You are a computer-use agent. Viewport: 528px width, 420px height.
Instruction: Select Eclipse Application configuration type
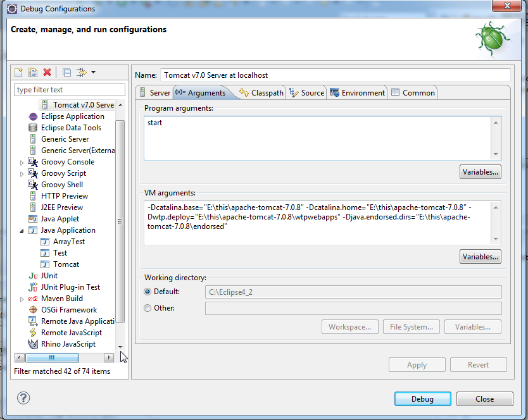(x=66, y=116)
